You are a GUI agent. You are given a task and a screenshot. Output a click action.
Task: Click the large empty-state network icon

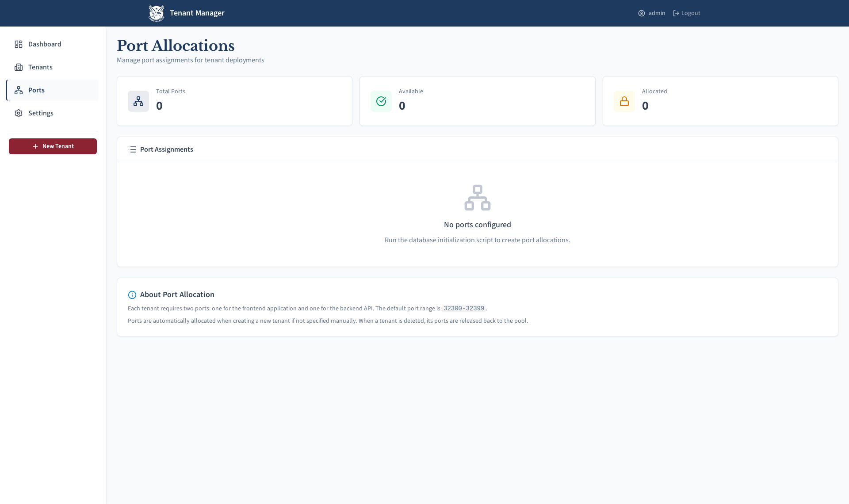pos(478,198)
